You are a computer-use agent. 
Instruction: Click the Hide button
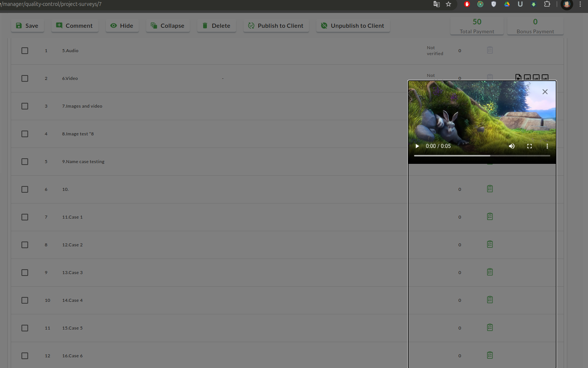click(122, 26)
